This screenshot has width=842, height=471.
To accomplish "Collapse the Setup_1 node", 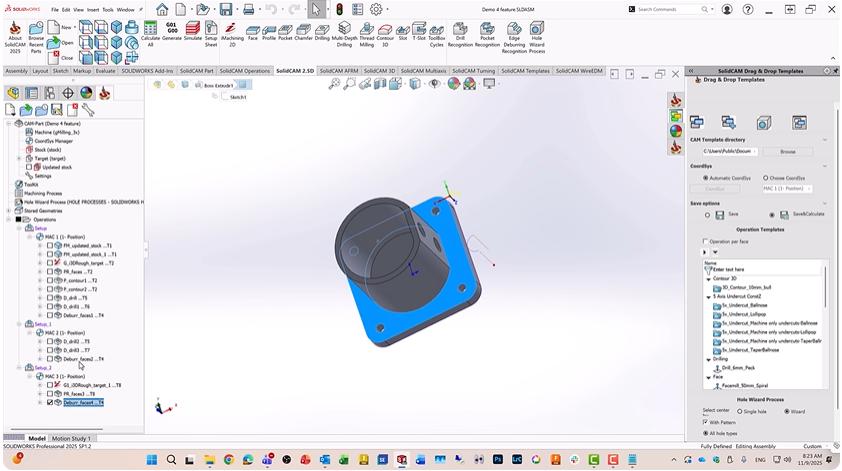I will (x=20, y=324).
